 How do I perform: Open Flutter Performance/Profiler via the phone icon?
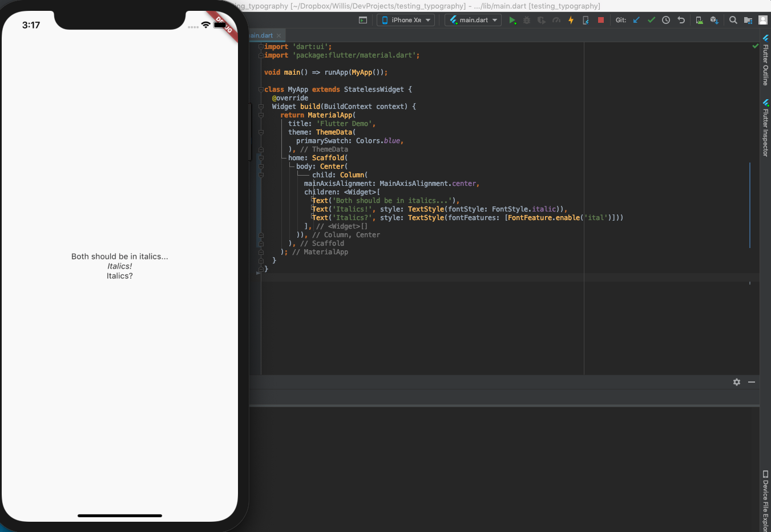click(x=586, y=20)
